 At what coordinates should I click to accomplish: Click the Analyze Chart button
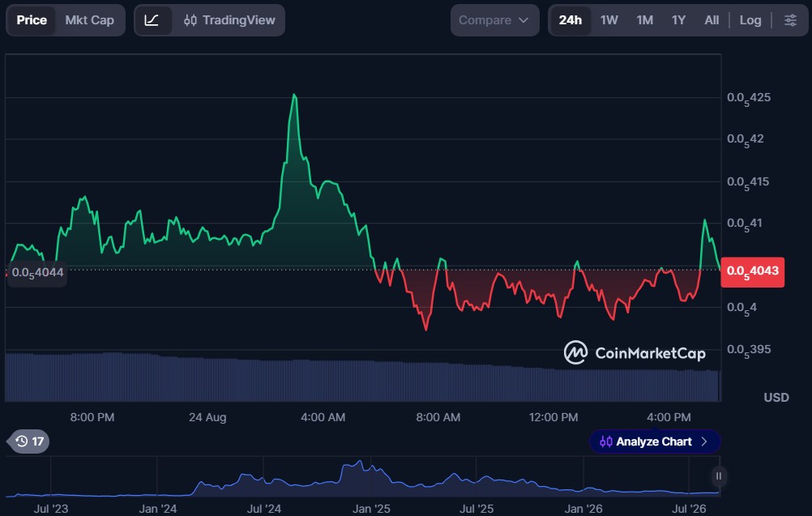tap(655, 441)
